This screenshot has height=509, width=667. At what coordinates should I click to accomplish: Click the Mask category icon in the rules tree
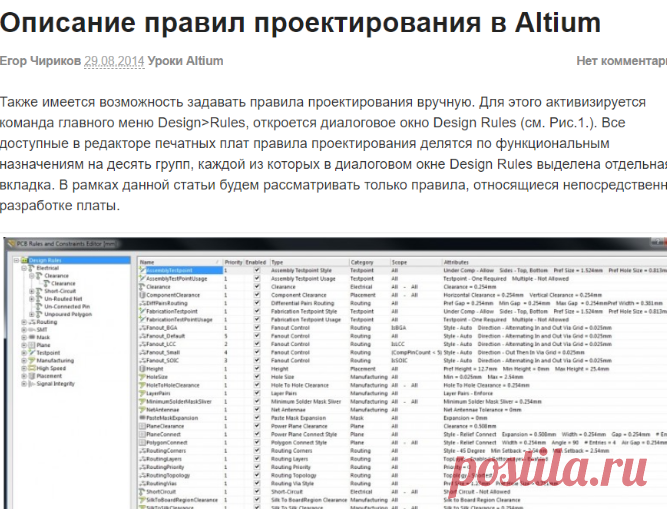(x=31, y=337)
